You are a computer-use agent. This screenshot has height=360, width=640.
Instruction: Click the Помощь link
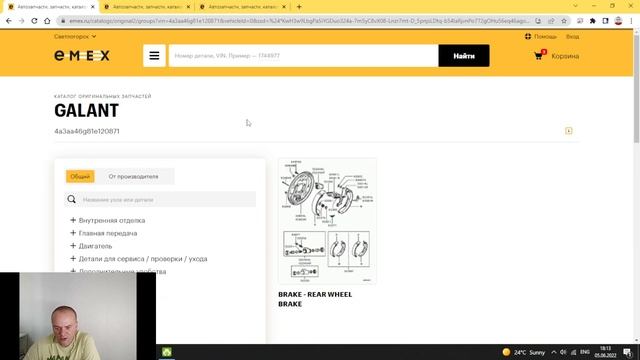[545, 37]
